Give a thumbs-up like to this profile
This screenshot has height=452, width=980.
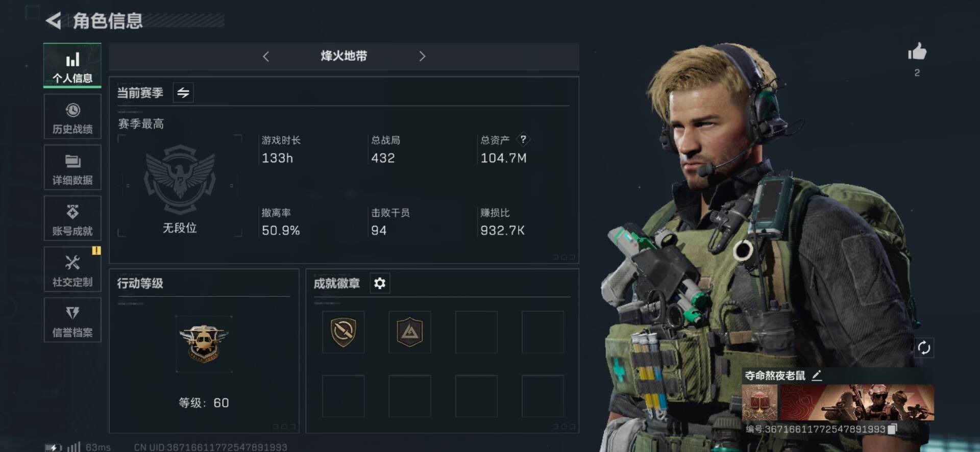(917, 52)
